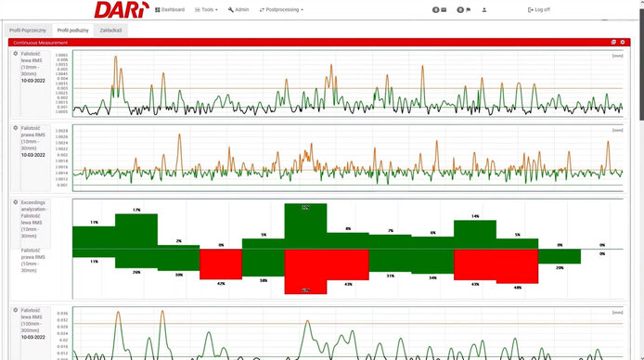Click the Continuous Measurement panel header
This screenshot has height=360, width=644.
pyautogui.click(x=319, y=43)
